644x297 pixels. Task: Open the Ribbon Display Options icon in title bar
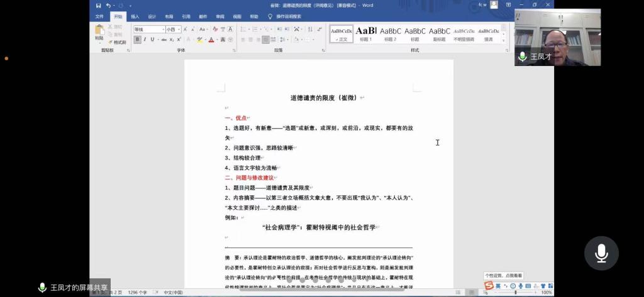click(x=508, y=5)
